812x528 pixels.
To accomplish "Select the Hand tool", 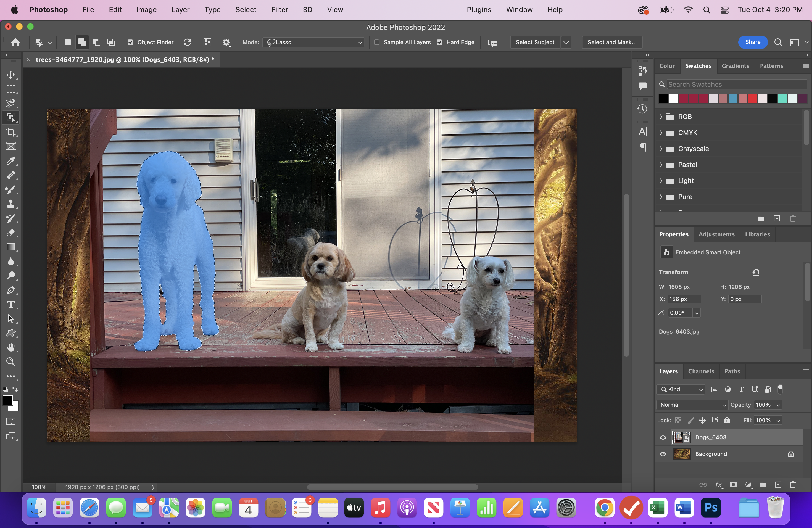I will click(11, 347).
